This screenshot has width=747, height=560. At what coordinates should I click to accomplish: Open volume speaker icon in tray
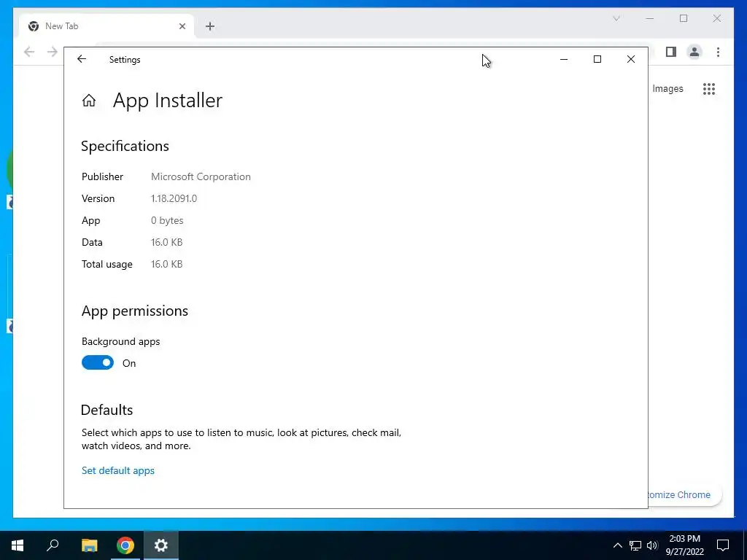pos(652,545)
